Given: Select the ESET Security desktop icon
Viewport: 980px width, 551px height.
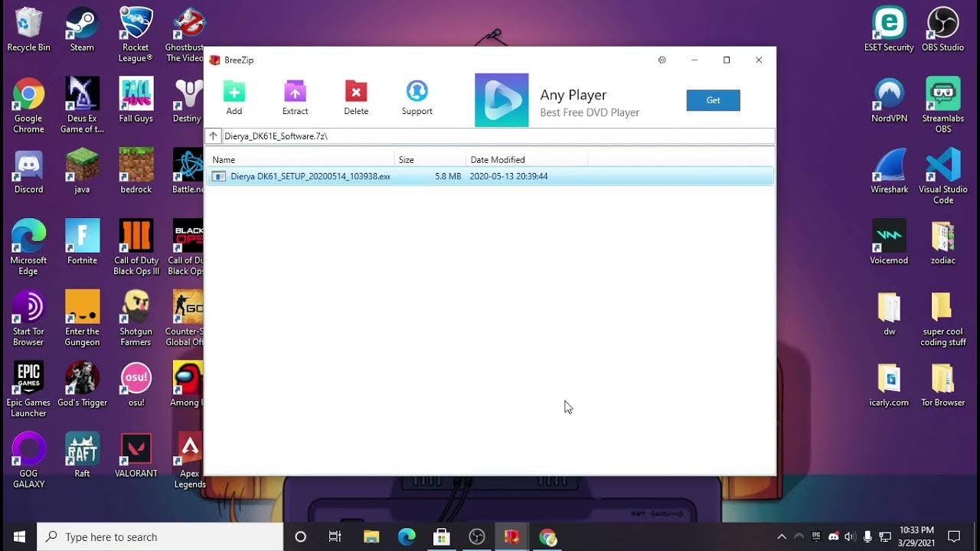Looking at the screenshot, I should [889, 31].
